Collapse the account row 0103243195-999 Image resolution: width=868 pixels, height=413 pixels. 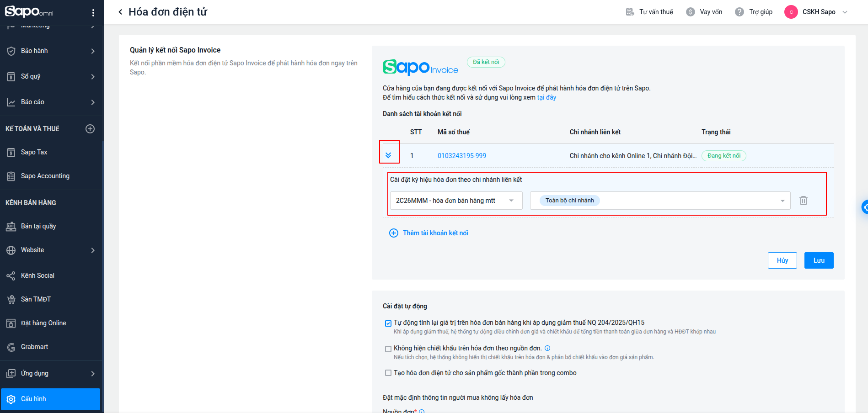[x=388, y=155]
